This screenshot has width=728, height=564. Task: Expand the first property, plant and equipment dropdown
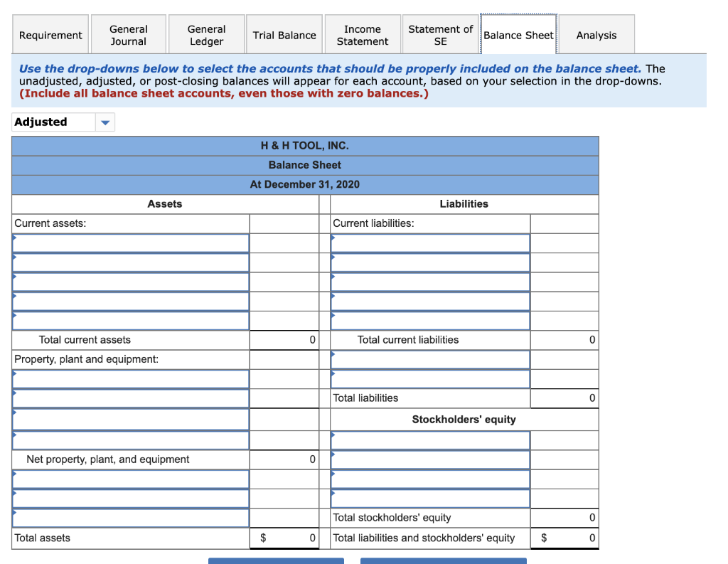(130, 378)
